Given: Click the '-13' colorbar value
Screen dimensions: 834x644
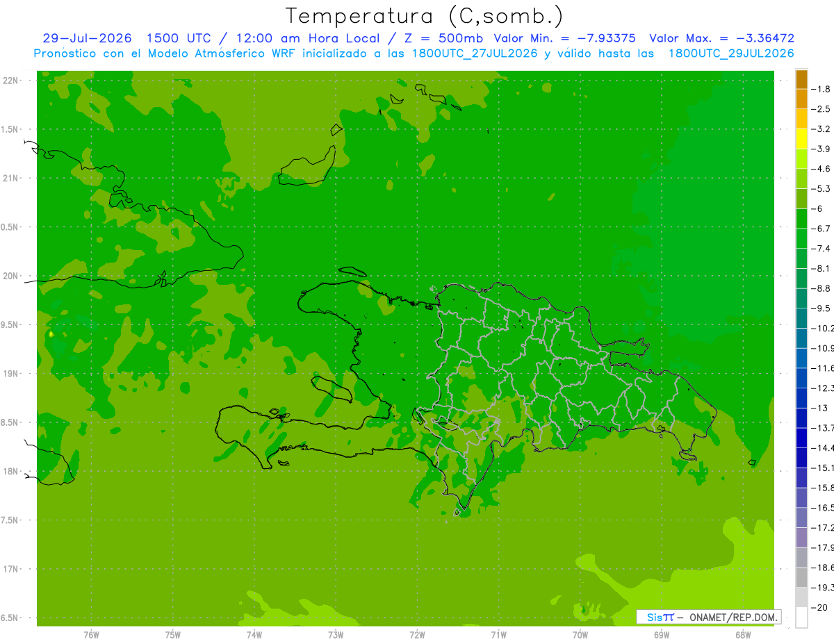Looking at the screenshot, I should pyautogui.click(x=818, y=408).
